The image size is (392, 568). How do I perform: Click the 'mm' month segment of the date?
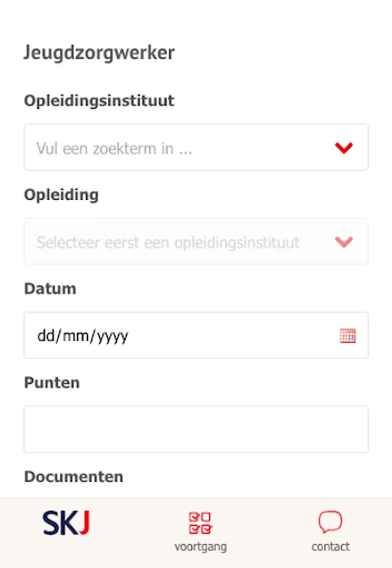75,336
